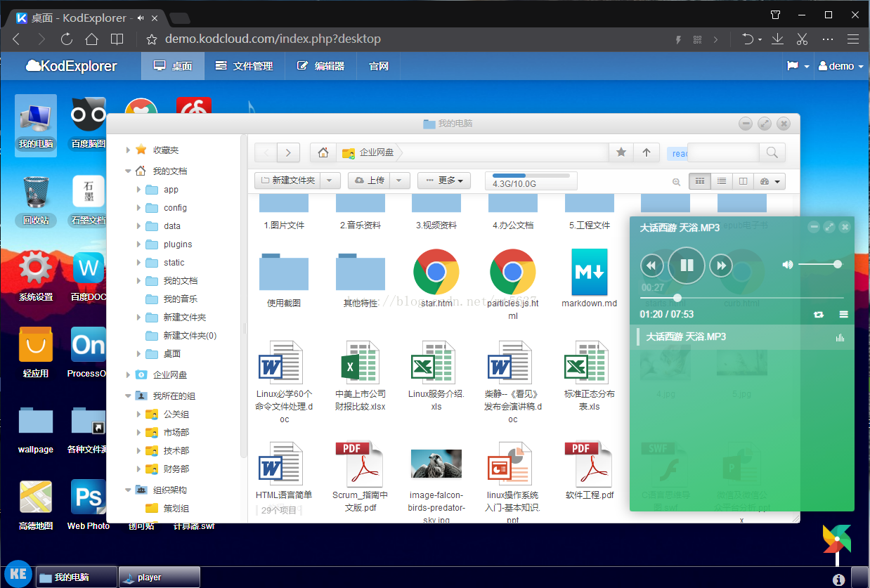Open the falcon image thumbnail

[x=436, y=464]
